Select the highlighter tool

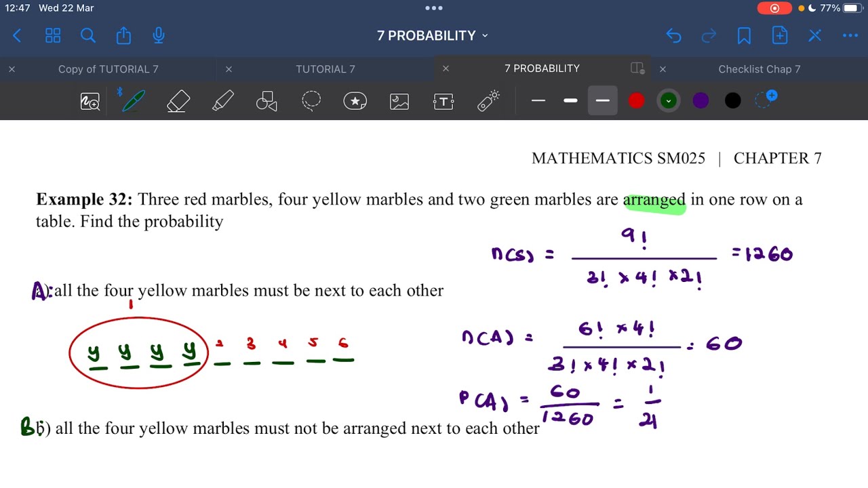pos(222,102)
